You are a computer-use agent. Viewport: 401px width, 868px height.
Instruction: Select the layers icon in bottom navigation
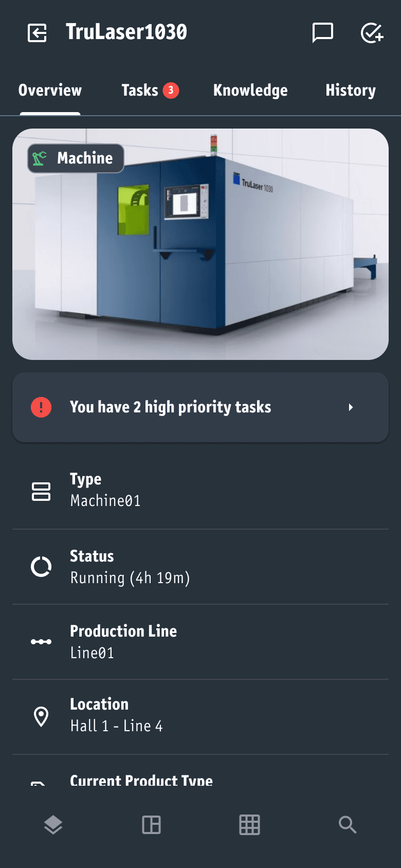pos(53,825)
